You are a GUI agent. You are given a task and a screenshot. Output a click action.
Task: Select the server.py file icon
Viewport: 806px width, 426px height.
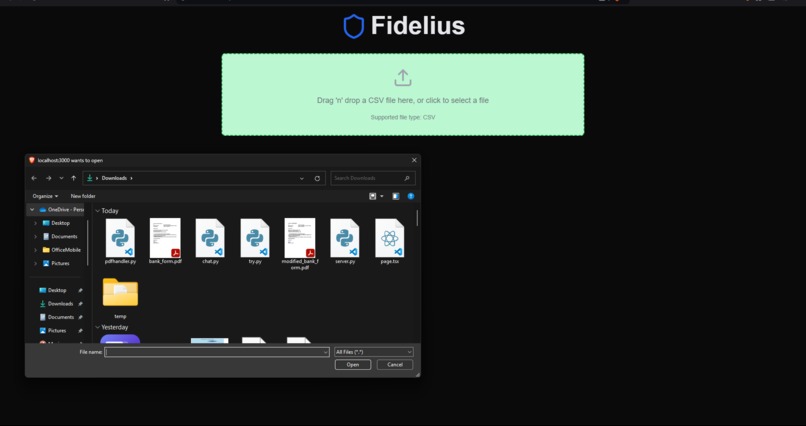click(344, 240)
